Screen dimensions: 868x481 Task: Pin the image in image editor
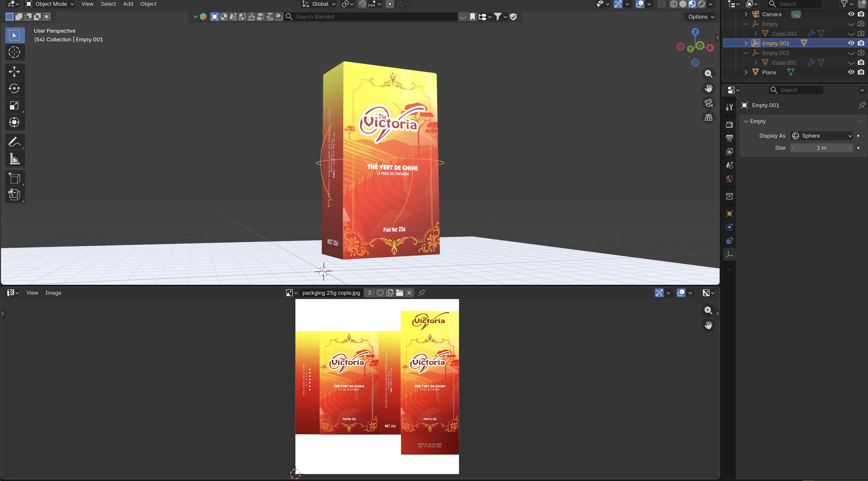[x=422, y=293]
